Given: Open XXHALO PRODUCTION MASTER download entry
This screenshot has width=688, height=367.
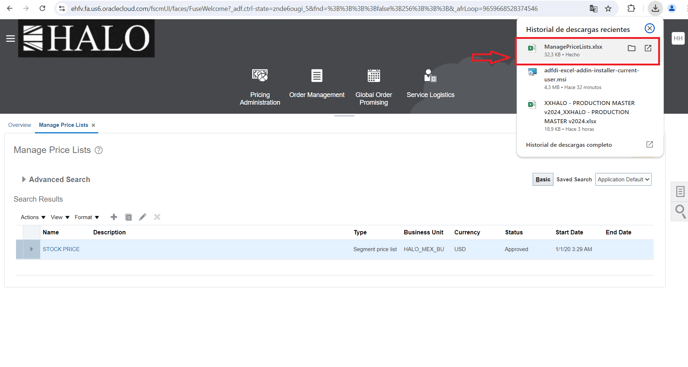Looking at the screenshot, I should [x=588, y=115].
